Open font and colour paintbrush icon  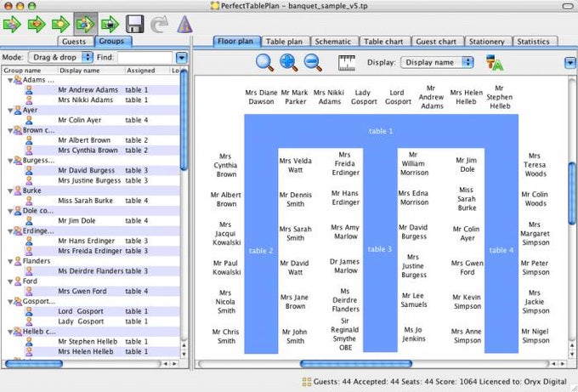click(495, 63)
